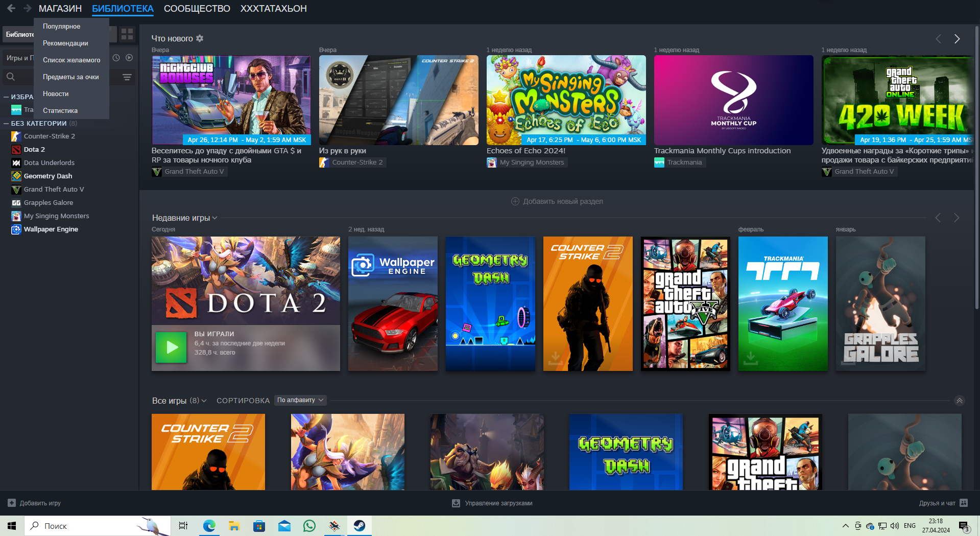The height and width of the screenshot is (536, 980).
Task: Select Статистика menu entry
Action: [71, 110]
